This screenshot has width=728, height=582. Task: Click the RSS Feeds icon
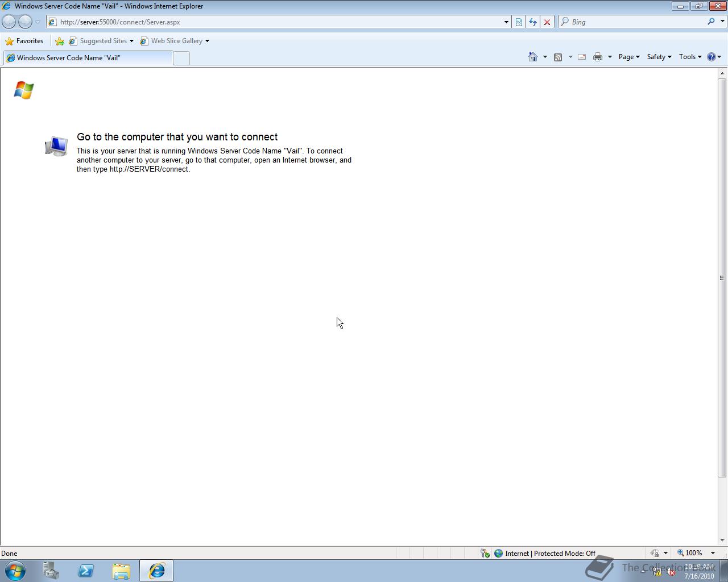(558, 57)
